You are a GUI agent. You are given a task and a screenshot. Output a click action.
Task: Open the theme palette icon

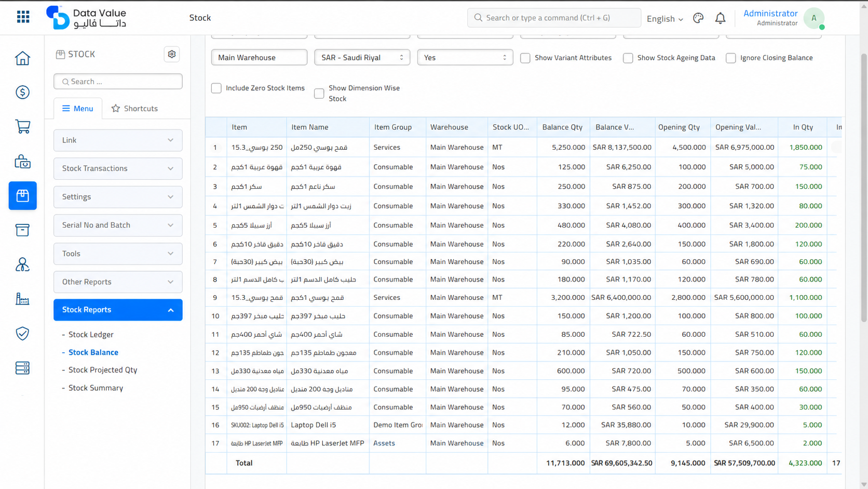[x=698, y=18]
